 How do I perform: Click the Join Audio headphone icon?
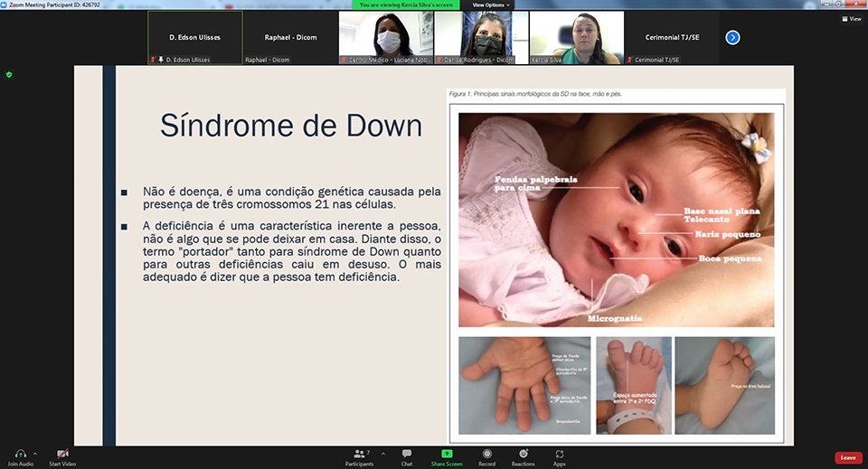click(20, 454)
